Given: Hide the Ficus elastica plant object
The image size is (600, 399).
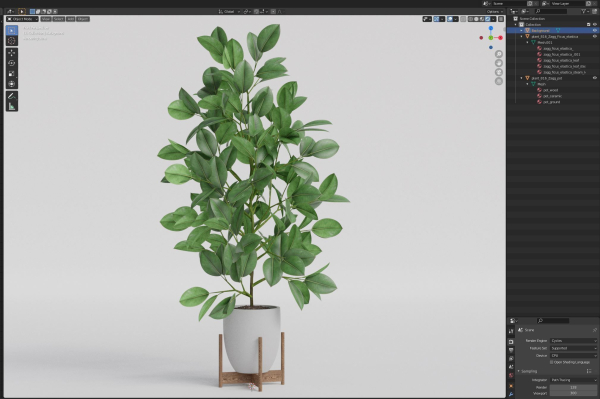Looking at the screenshot, I should coord(595,36).
